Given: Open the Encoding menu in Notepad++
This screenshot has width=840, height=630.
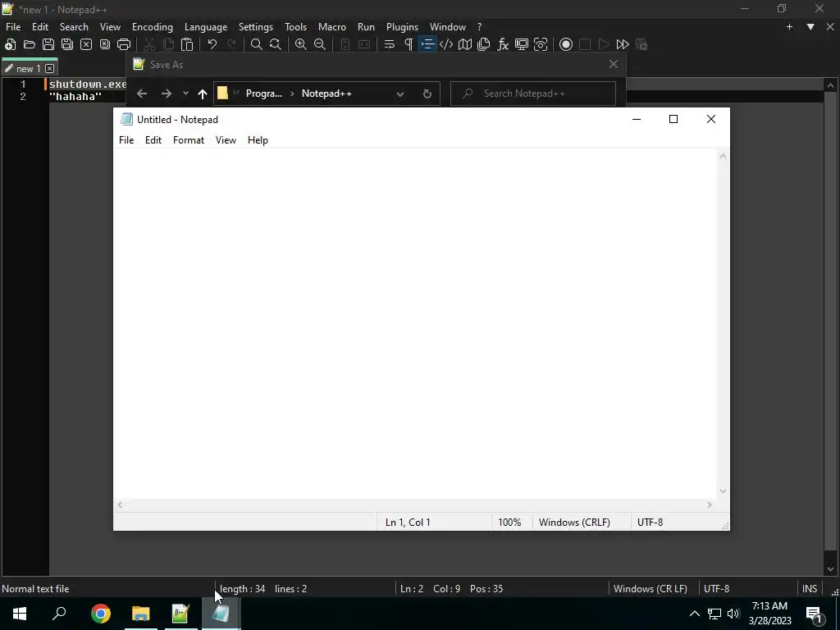Looking at the screenshot, I should (x=152, y=27).
